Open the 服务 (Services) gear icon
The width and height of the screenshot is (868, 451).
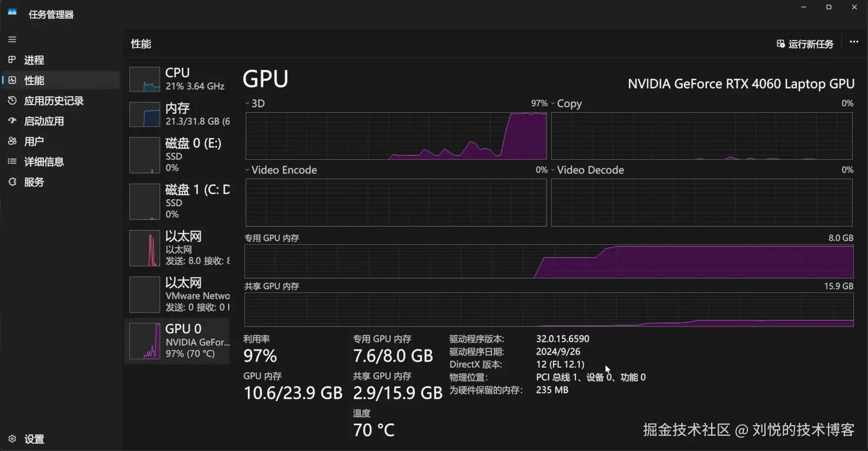(x=12, y=182)
